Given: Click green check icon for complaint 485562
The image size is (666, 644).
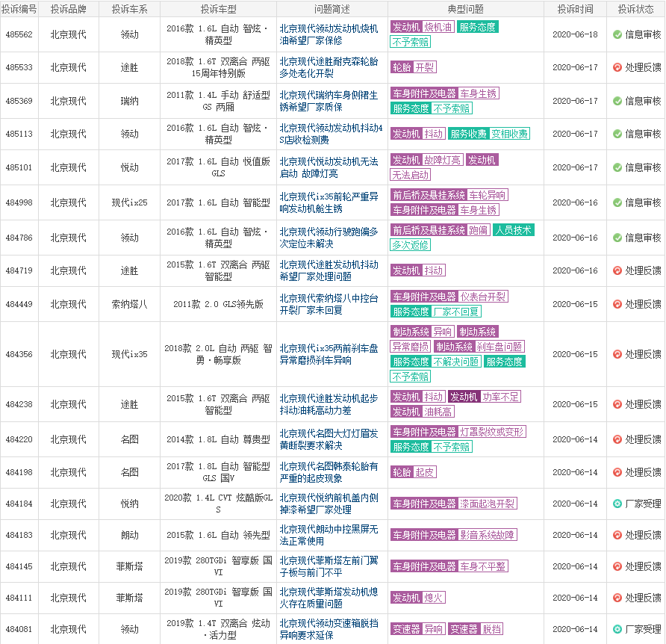Looking at the screenshot, I should pyautogui.click(x=617, y=35).
